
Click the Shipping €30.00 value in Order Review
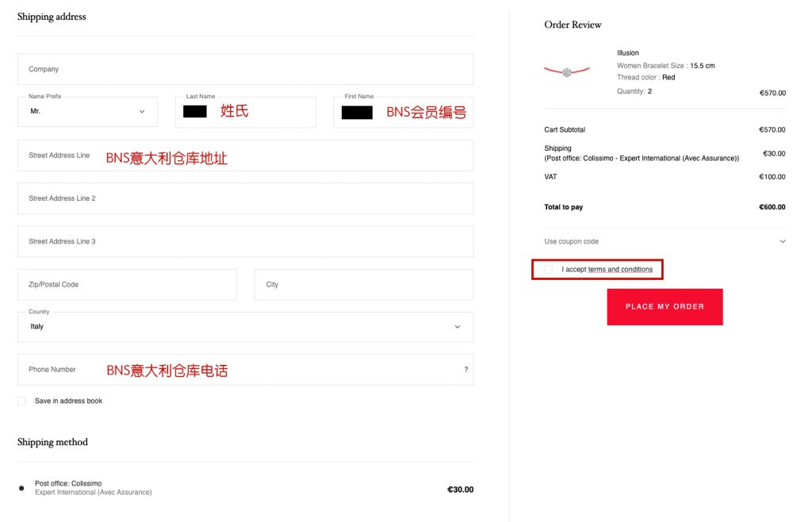pos(774,153)
